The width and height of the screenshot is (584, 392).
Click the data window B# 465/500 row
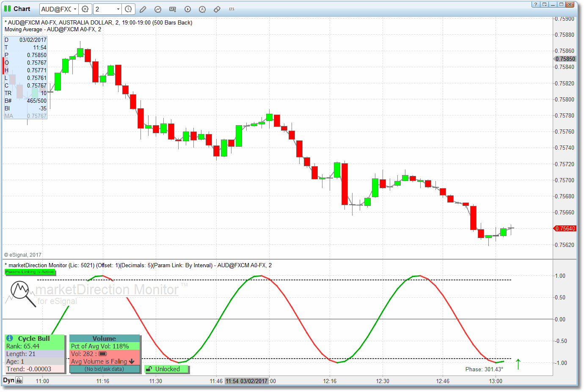pos(25,101)
